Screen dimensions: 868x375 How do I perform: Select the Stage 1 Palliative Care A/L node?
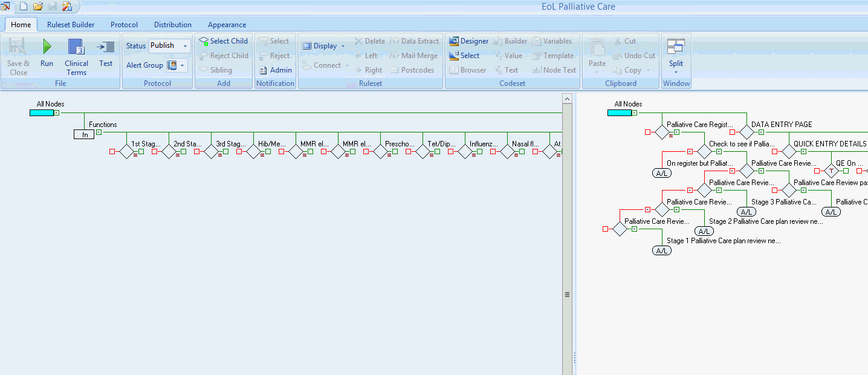(662, 250)
